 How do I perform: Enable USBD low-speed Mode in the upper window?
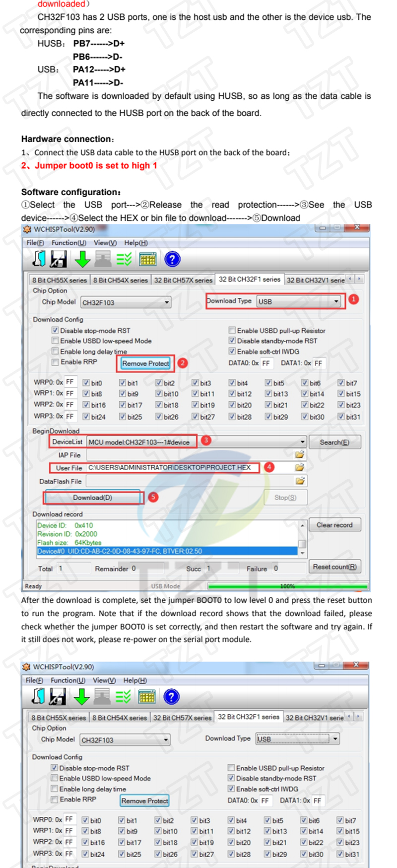click(x=55, y=341)
